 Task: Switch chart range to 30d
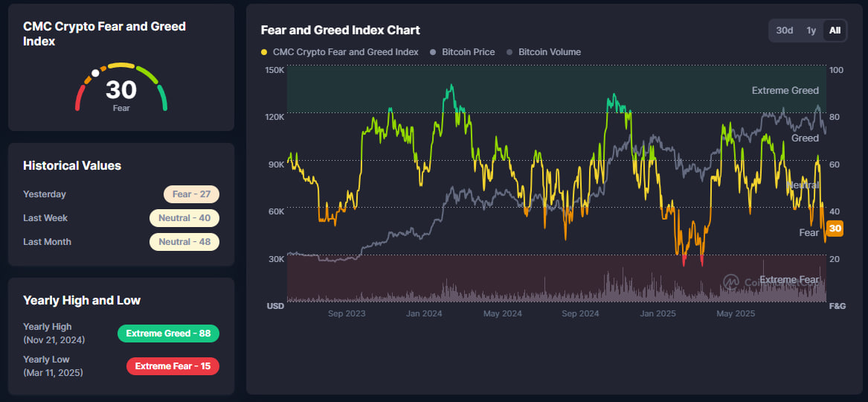[x=784, y=31]
